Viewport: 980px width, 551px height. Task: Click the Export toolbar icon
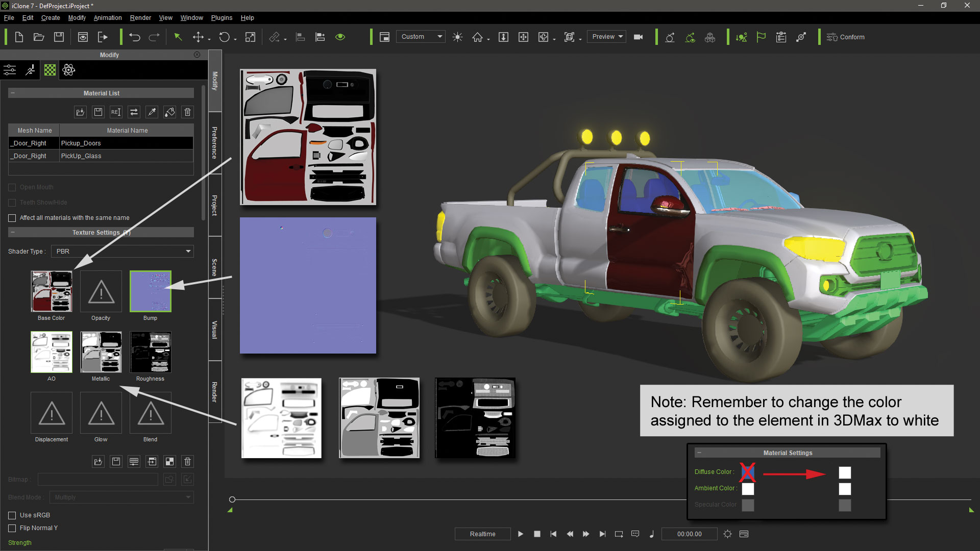(103, 37)
